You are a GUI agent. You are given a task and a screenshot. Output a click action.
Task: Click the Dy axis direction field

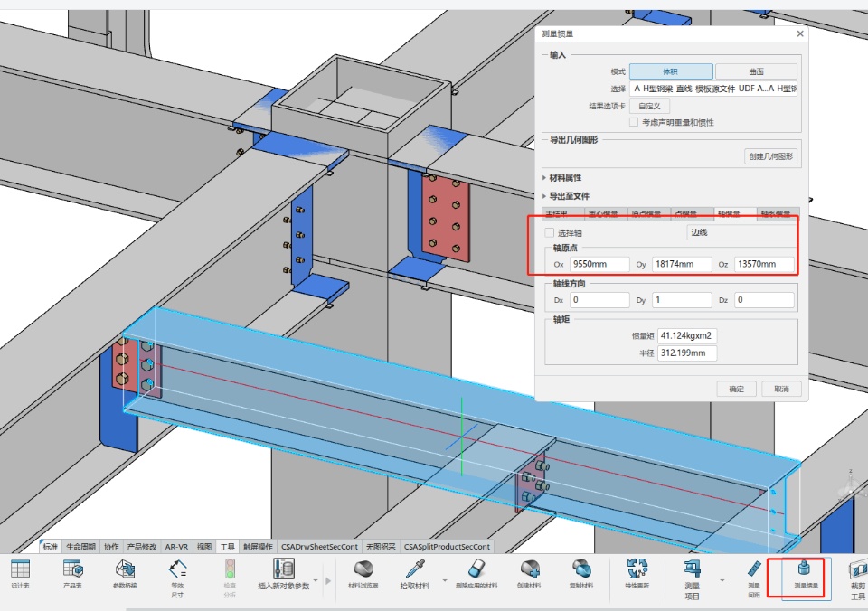point(682,300)
